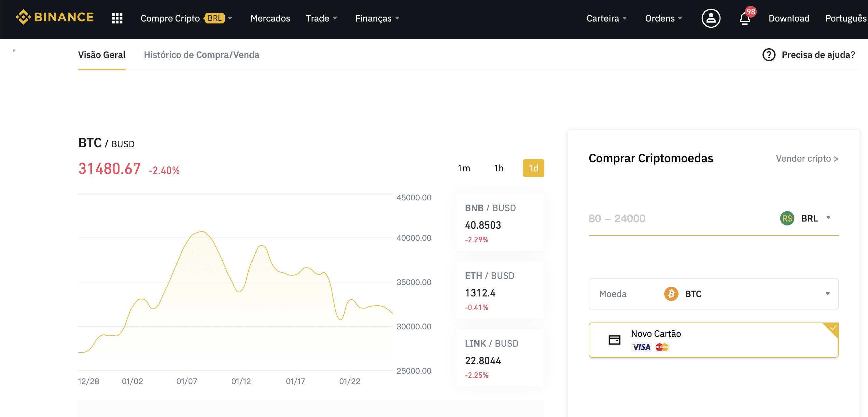Click the Mastercard logo
The height and width of the screenshot is (417, 868).
662,347
